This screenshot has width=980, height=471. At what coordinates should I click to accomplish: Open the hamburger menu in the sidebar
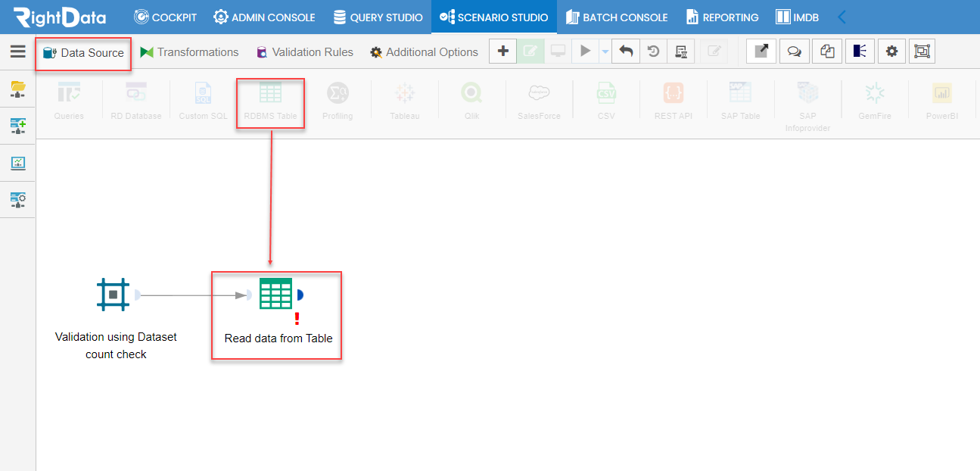[x=18, y=51]
